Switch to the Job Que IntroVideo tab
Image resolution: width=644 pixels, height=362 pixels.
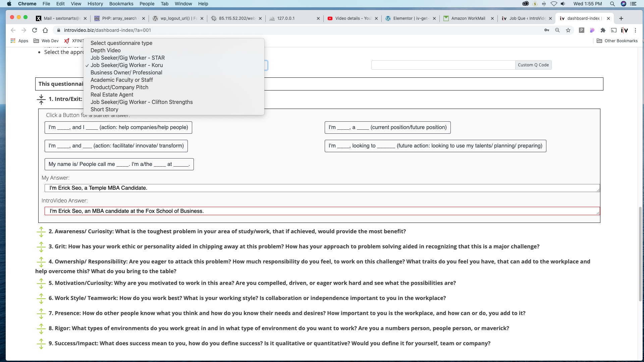[527, 18]
